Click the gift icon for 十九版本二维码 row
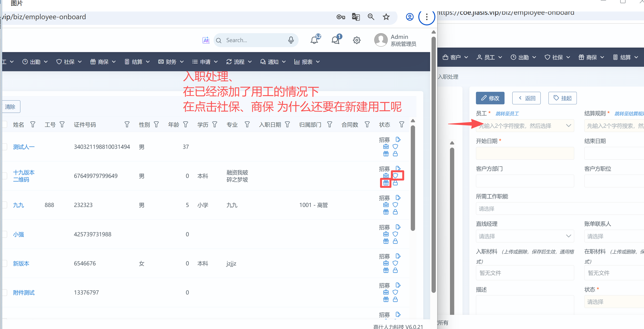This screenshot has height=329, width=644. pos(386,183)
